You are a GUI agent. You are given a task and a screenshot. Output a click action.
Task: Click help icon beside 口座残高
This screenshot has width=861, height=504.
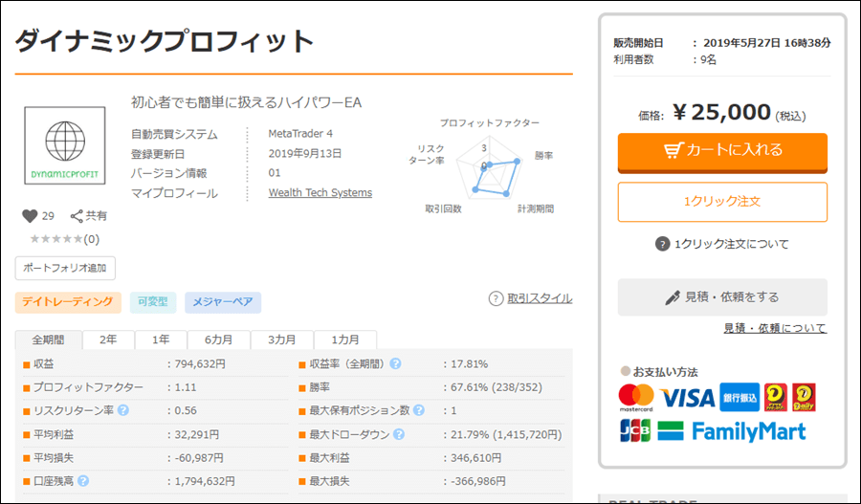[83, 481]
